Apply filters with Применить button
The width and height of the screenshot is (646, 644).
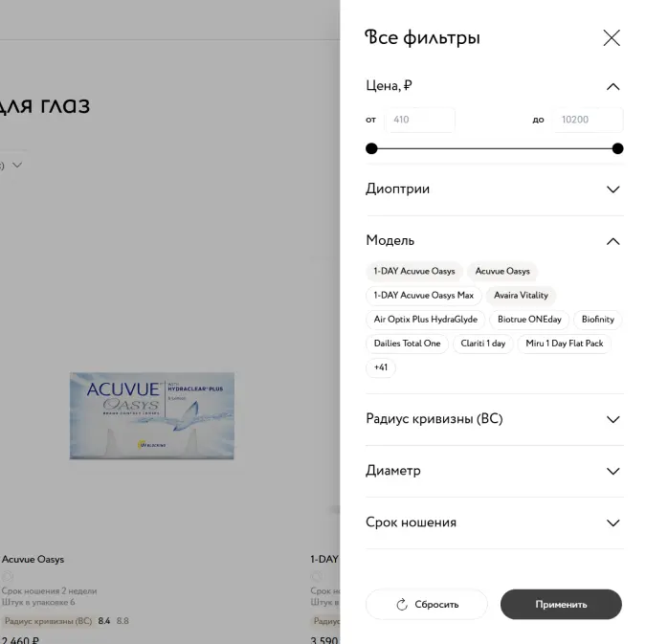[561, 605]
